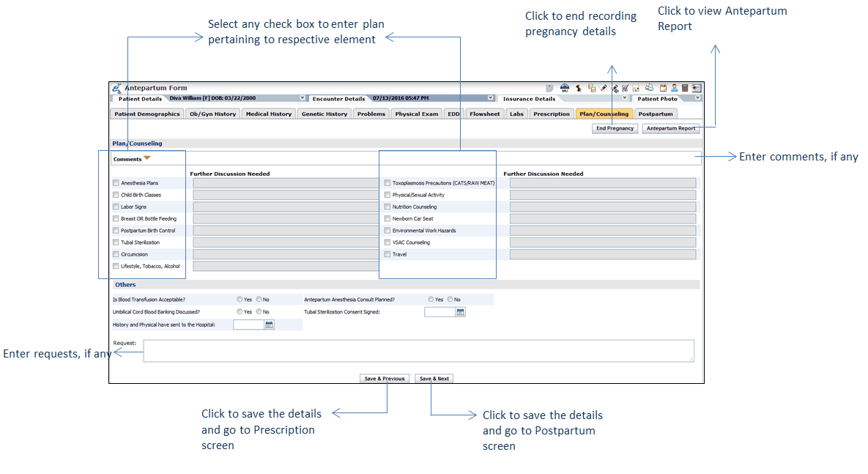
Task: Click the patient ID card icon at far right
Action: 696,88
